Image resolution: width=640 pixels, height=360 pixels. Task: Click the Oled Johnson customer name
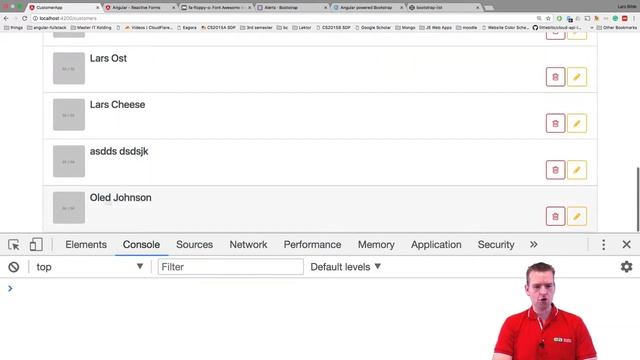point(120,198)
